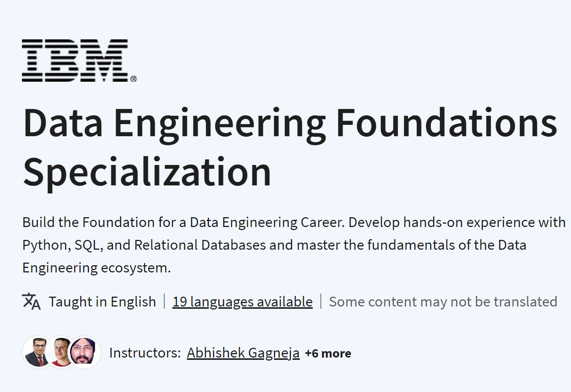
Task: Open first instructor avatar with glasses and tie
Action: [39, 352]
